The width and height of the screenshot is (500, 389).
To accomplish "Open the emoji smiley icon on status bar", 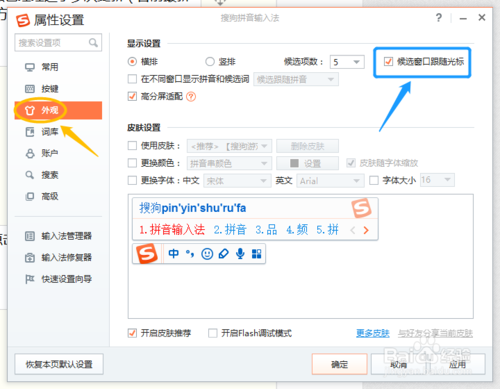I will (x=207, y=254).
